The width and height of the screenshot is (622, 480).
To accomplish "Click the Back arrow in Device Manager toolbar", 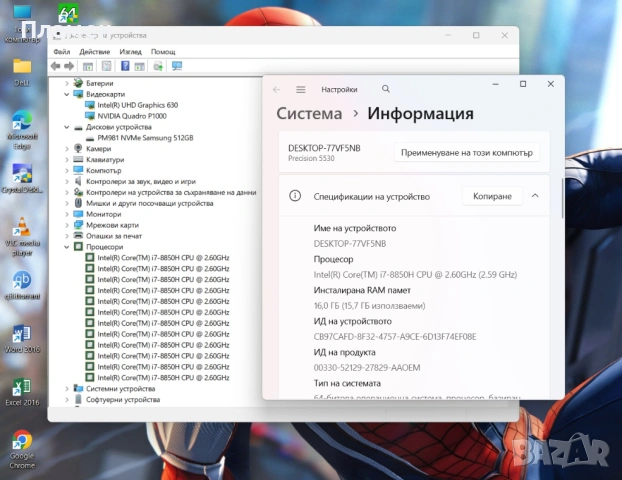I will [x=56, y=66].
